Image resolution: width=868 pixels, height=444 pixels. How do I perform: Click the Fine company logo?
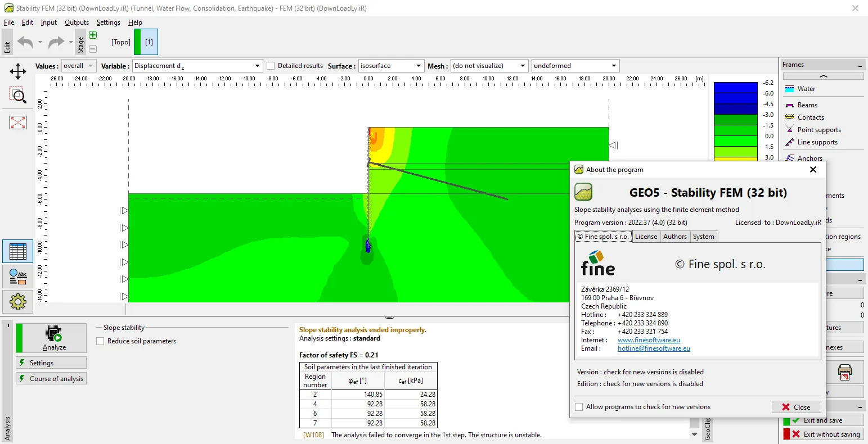pyautogui.click(x=598, y=264)
